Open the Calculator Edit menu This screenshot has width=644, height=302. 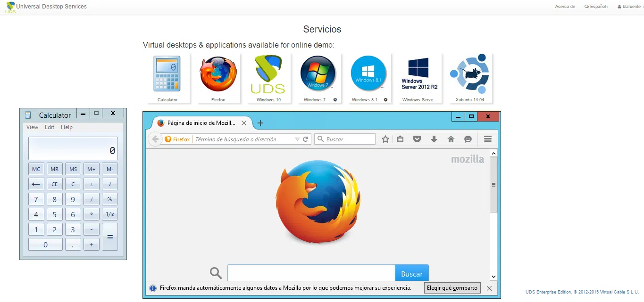50,127
